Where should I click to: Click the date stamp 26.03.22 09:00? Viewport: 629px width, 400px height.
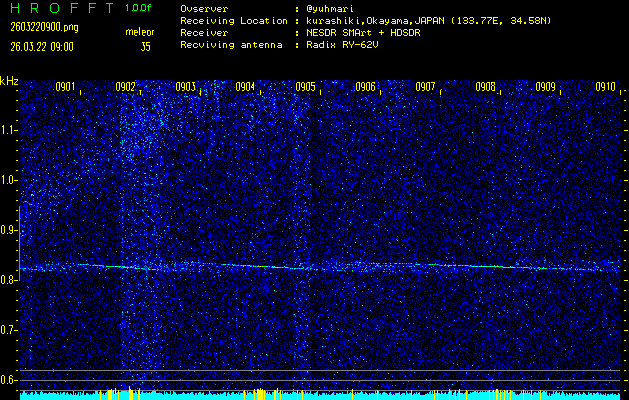(42, 47)
